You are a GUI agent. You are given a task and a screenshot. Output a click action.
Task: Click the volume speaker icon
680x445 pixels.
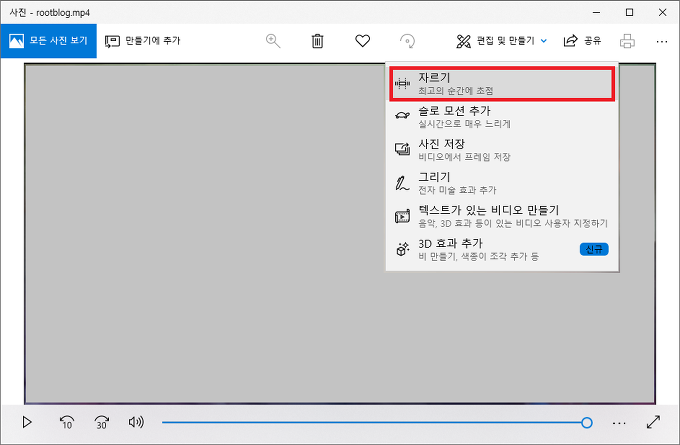click(136, 422)
